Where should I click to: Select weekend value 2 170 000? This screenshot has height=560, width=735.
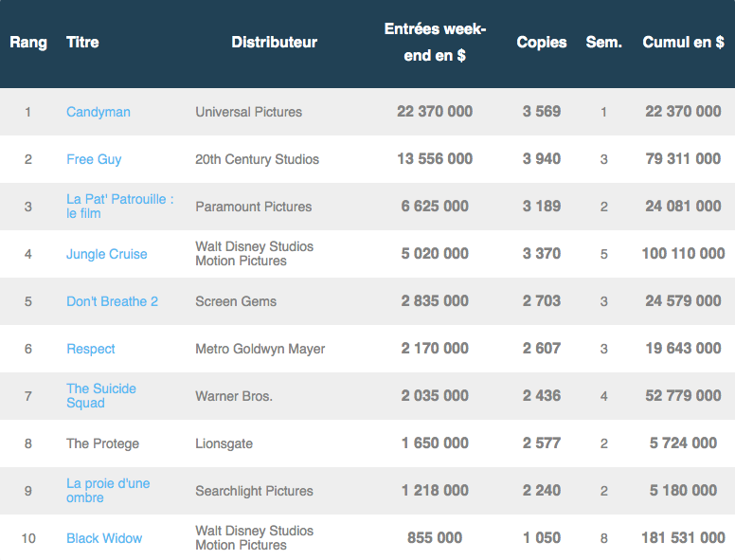(435, 349)
